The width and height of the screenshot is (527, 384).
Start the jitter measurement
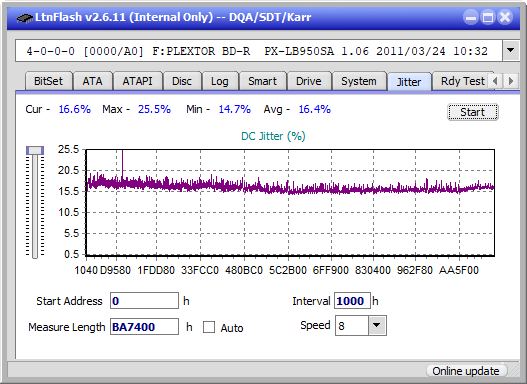pyautogui.click(x=473, y=112)
